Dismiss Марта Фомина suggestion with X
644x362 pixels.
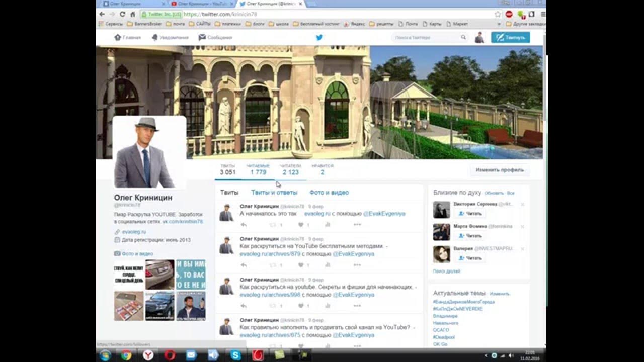[522, 227]
